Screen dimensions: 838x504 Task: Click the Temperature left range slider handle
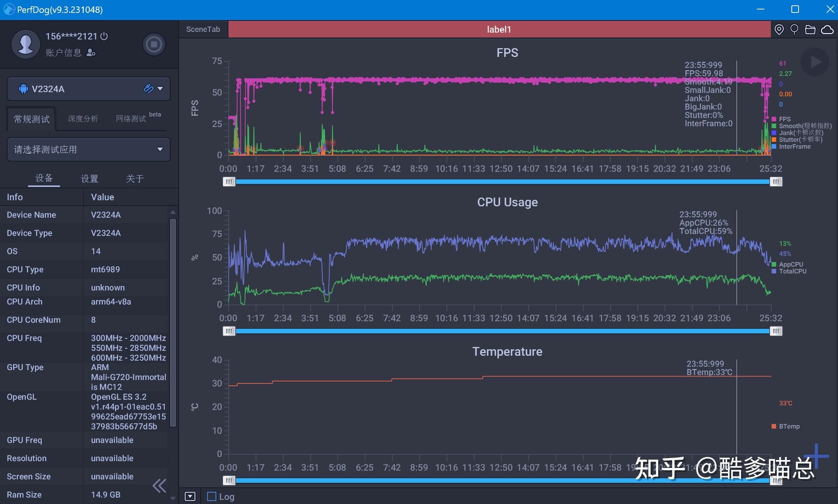[229, 480]
